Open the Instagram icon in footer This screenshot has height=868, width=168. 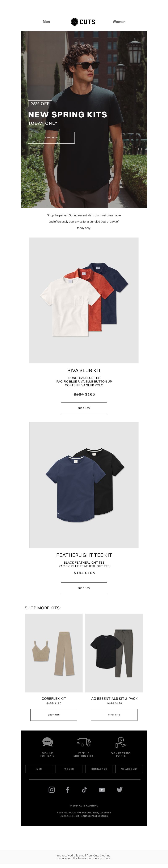(52, 790)
